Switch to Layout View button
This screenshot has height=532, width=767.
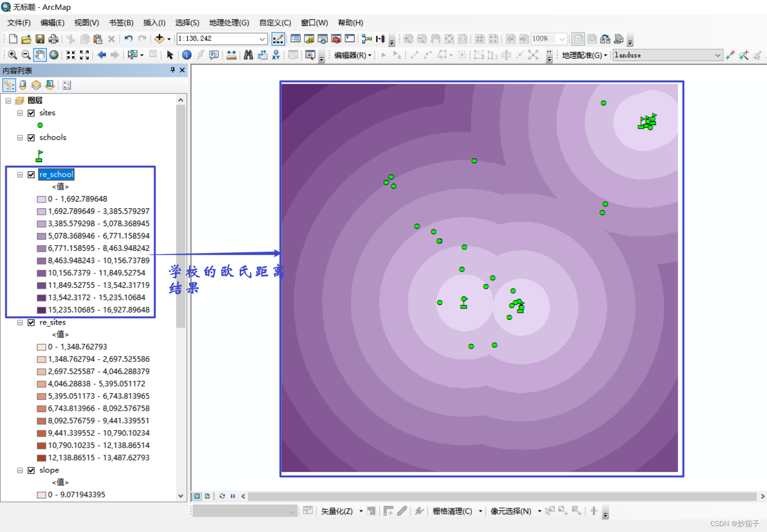point(207,496)
